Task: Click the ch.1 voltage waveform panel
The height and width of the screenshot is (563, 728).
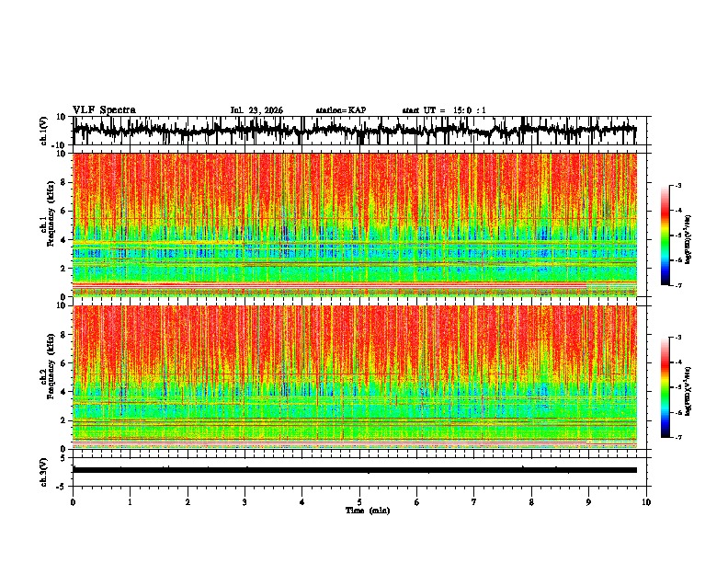Action: (x=355, y=131)
